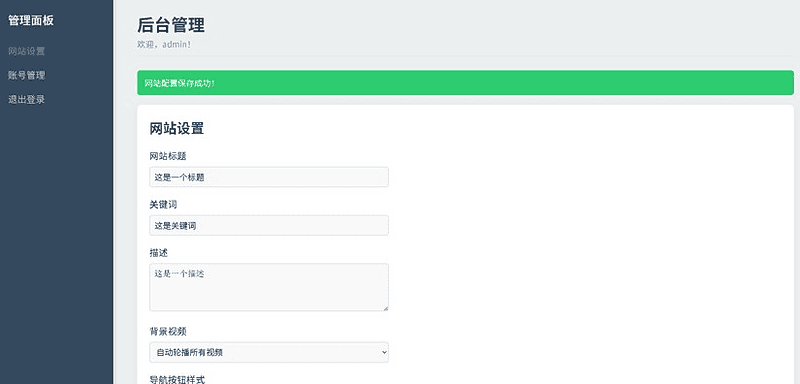Click the 后台管理 page heading

click(171, 25)
